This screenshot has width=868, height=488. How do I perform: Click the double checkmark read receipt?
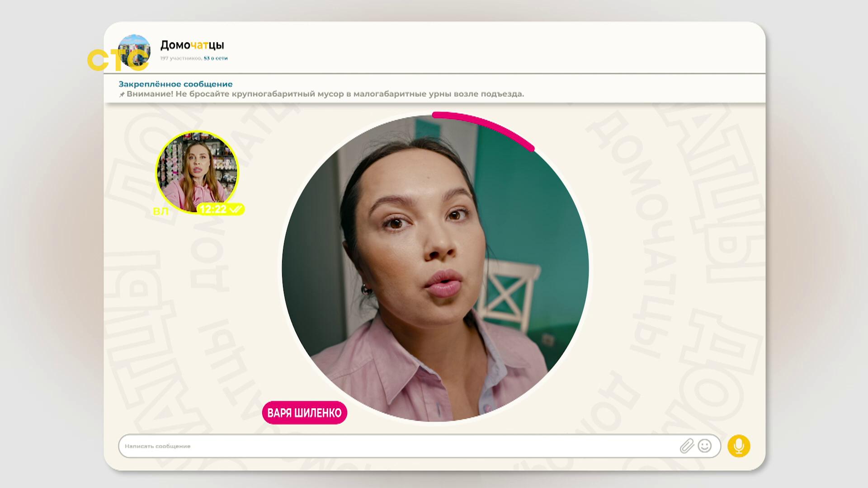[236, 209]
